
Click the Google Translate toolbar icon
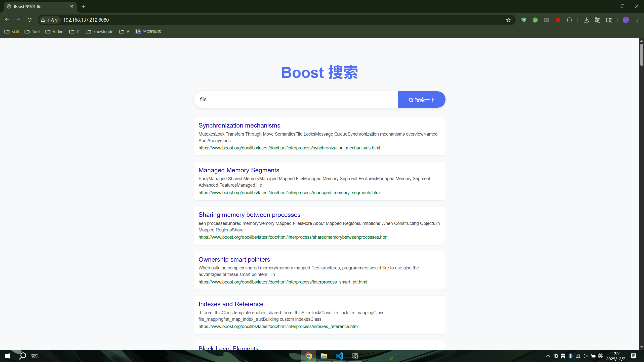pyautogui.click(x=597, y=20)
